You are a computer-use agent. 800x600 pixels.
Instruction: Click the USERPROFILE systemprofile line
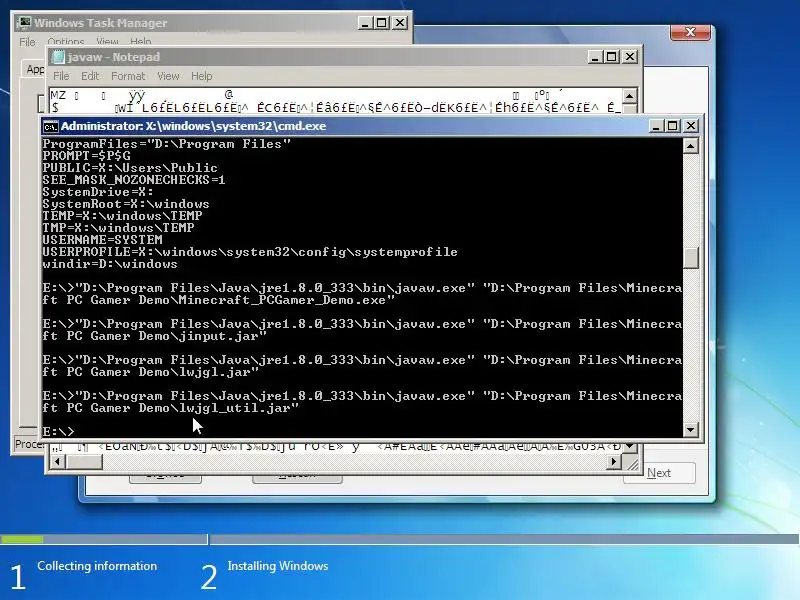pyautogui.click(x=250, y=252)
